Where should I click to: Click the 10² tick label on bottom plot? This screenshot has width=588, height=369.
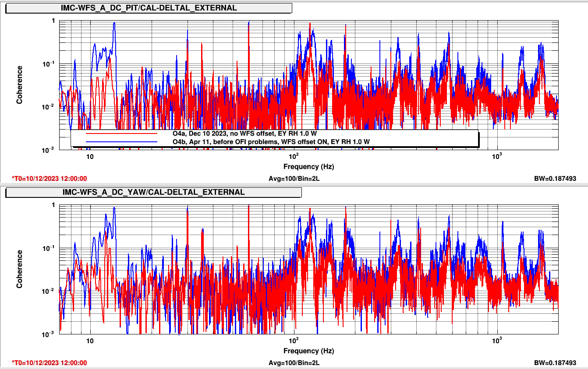tap(293, 341)
